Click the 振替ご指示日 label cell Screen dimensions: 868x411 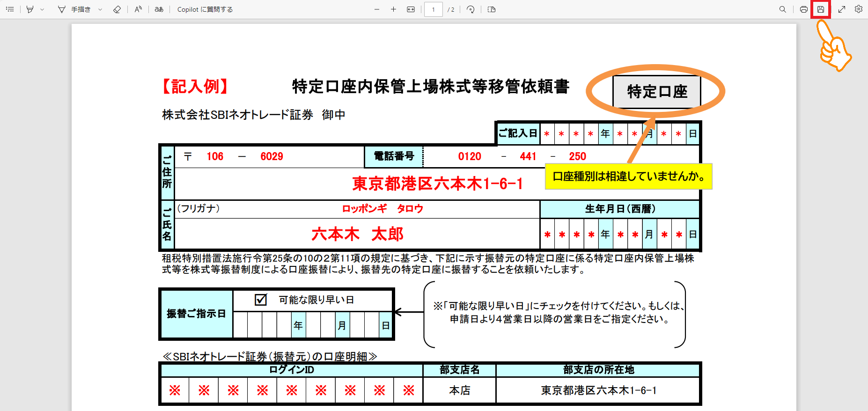point(196,314)
